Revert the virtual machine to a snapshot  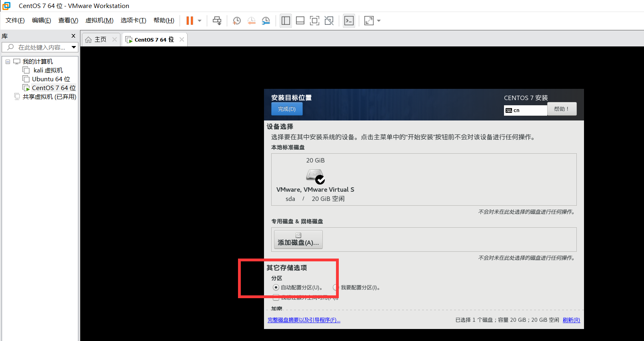pos(251,21)
